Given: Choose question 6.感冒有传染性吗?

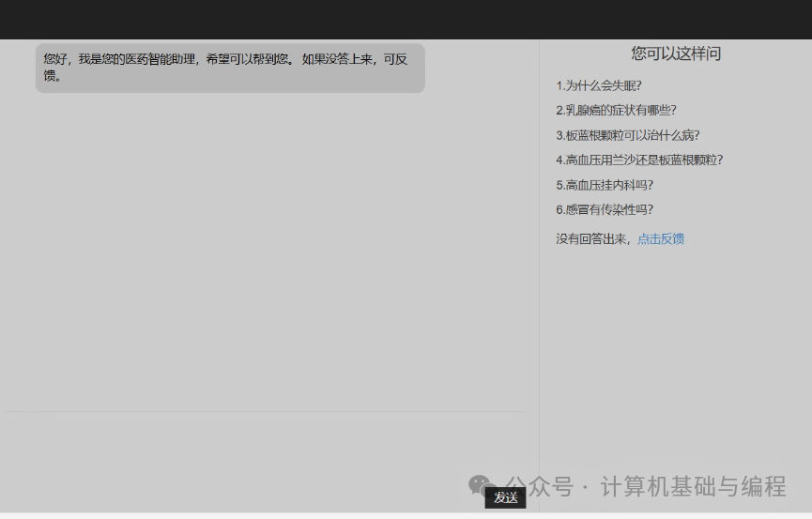Looking at the screenshot, I should [x=605, y=210].
